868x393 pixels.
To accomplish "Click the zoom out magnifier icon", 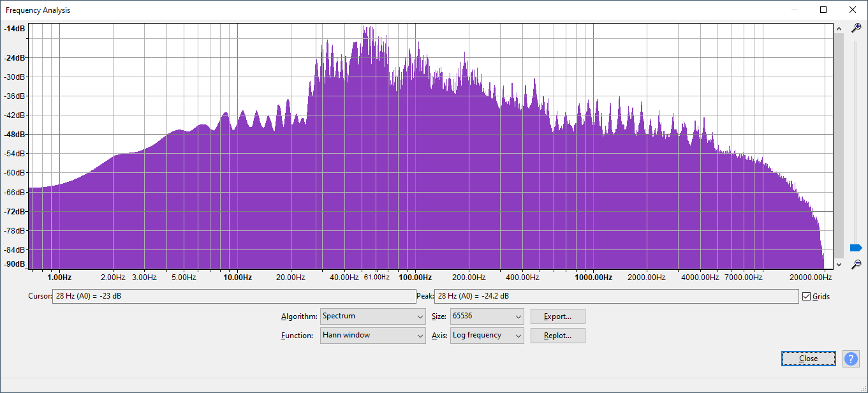I will [857, 263].
